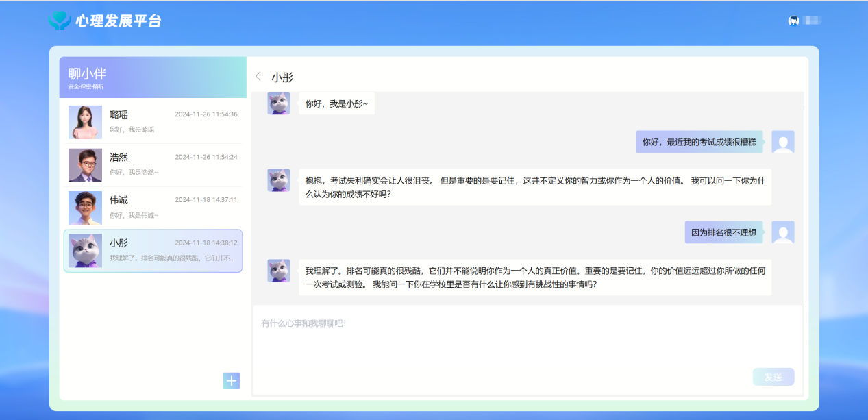Click your avatar beside the 考试成绩很糟糕 message

coord(783,142)
